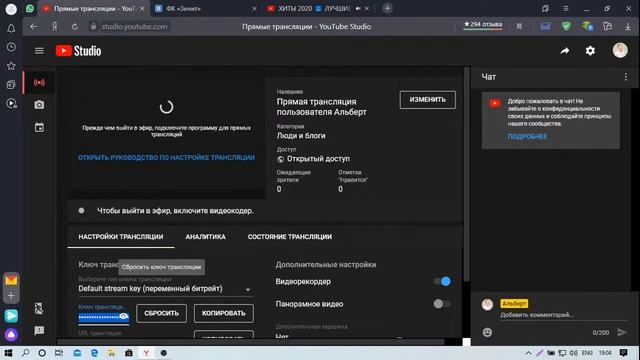Image resolution: width=640 pixels, height=360 pixels.
Task: Switch to the ХИТЫ 2020 browser tab
Action: click(x=317, y=8)
